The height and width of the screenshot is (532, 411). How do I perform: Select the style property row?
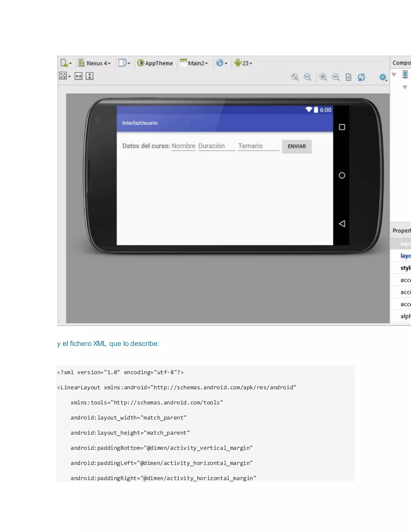pos(401,268)
